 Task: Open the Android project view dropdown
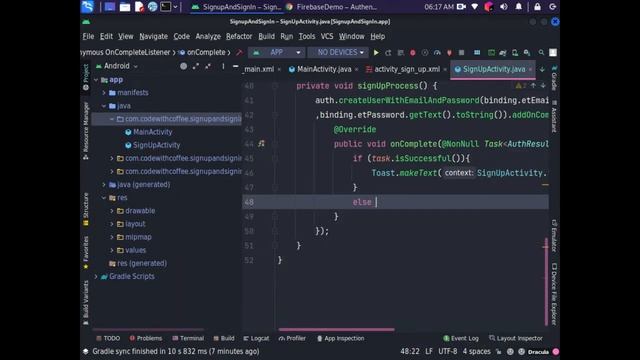(x=117, y=66)
